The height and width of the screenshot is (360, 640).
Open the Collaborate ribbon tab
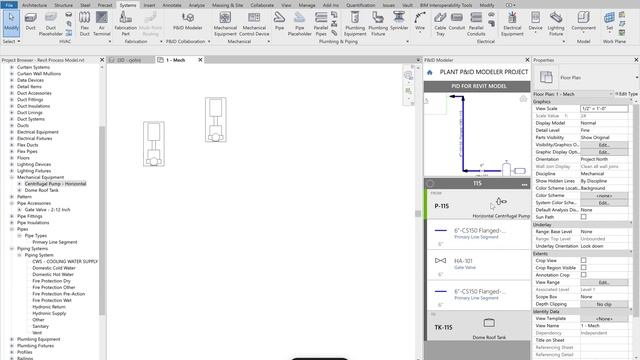[x=262, y=5]
